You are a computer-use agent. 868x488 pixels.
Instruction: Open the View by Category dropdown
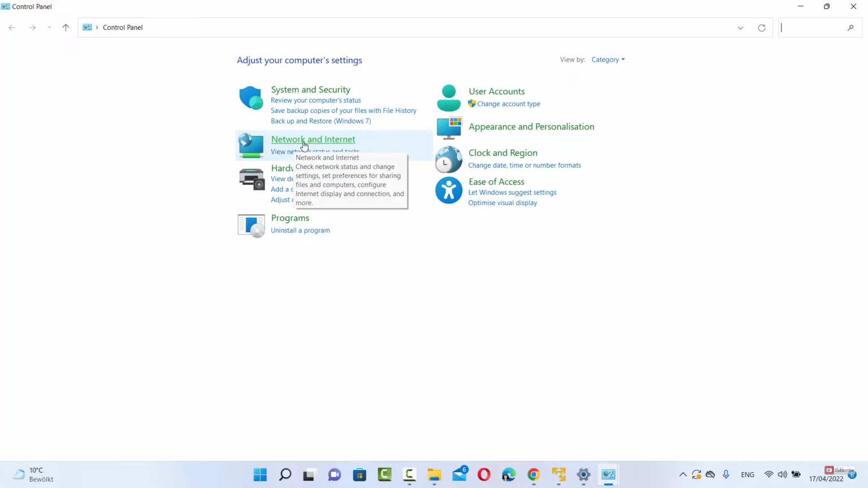[x=608, y=59]
